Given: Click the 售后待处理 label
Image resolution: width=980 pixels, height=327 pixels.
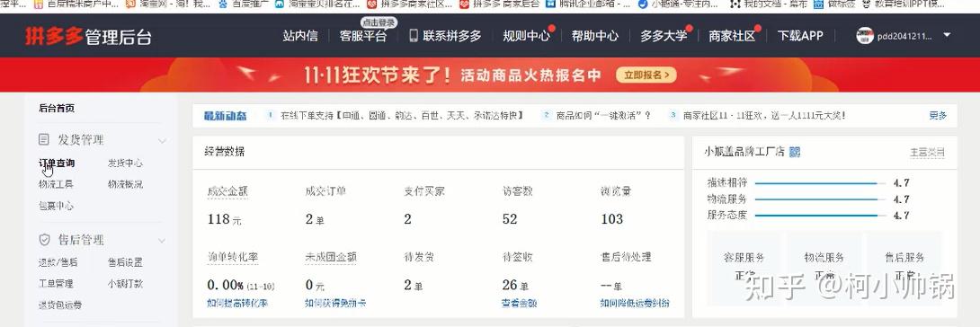Looking at the screenshot, I should tap(626, 257).
